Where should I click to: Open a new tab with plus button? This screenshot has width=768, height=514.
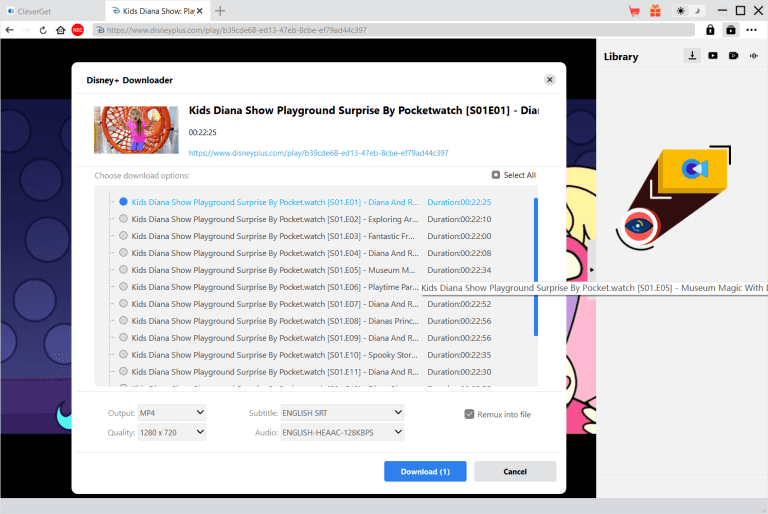tap(220, 11)
